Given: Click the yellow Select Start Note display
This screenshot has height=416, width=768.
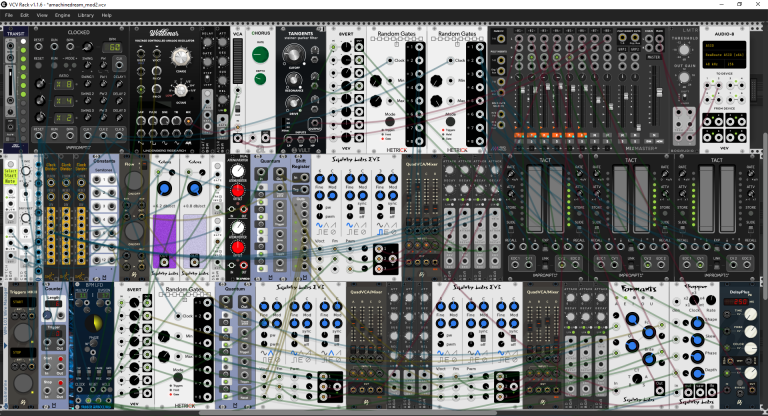Looking at the screenshot, I should tap(10, 175).
